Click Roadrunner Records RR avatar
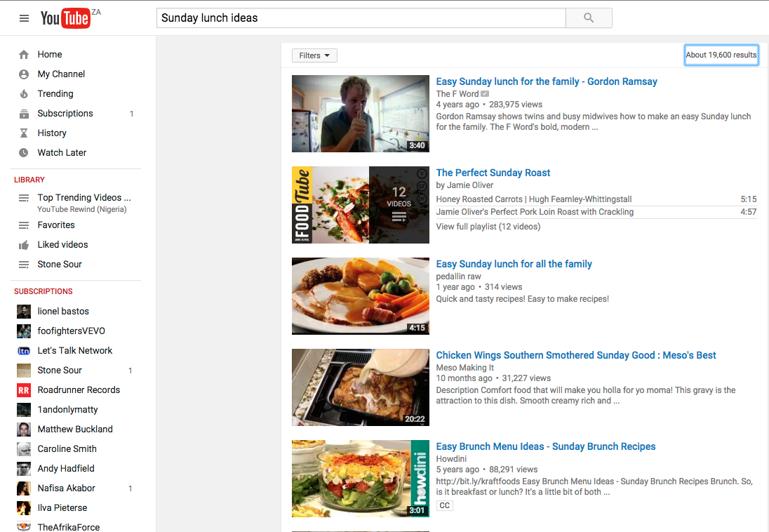769x532 pixels. click(x=24, y=390)
